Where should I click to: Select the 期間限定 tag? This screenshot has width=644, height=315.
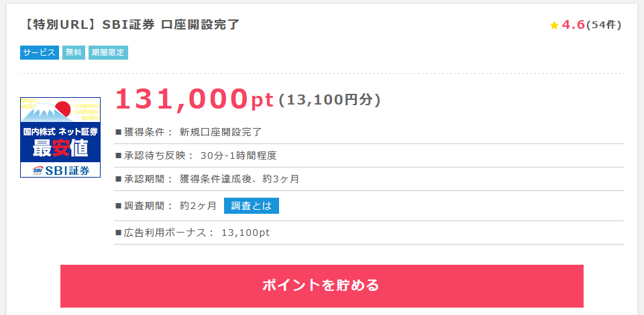(x=108, y=52)
